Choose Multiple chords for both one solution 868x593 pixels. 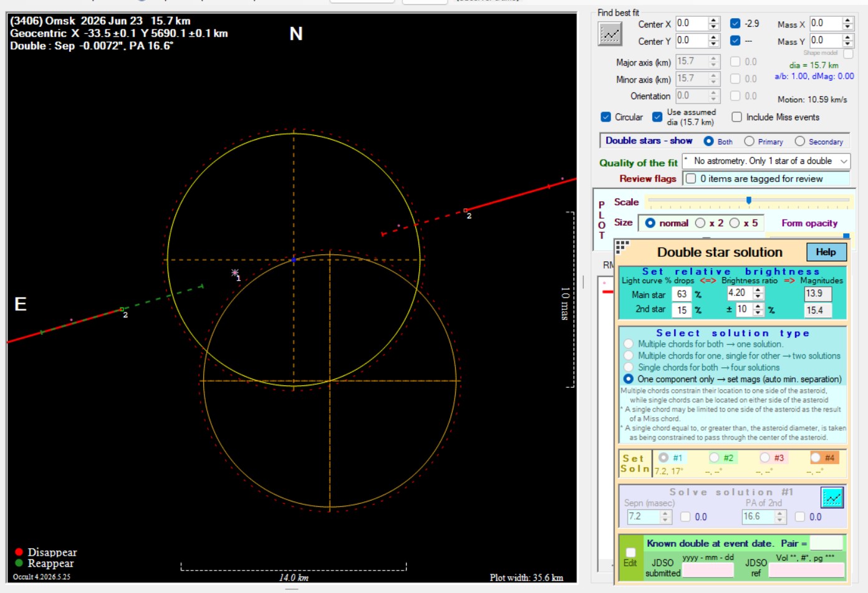(629, 344)
